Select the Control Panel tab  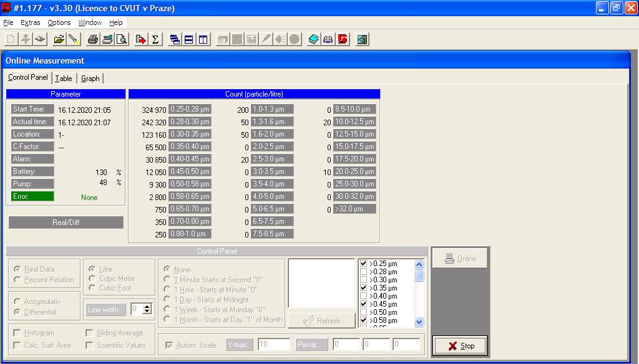(27, 77)
